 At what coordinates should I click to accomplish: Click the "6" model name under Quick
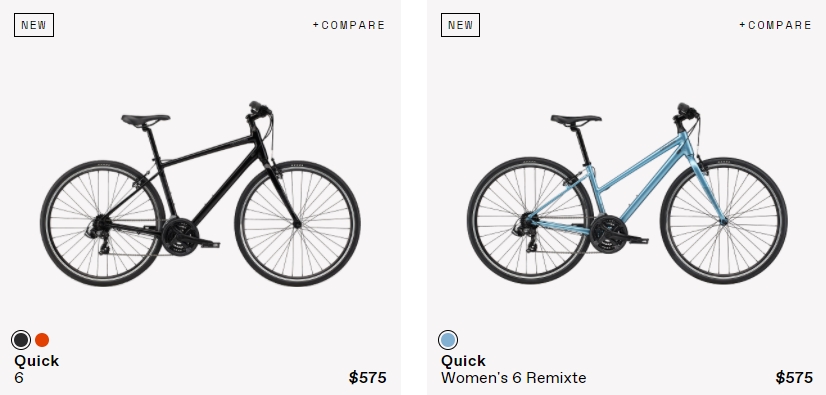(19, 378)
